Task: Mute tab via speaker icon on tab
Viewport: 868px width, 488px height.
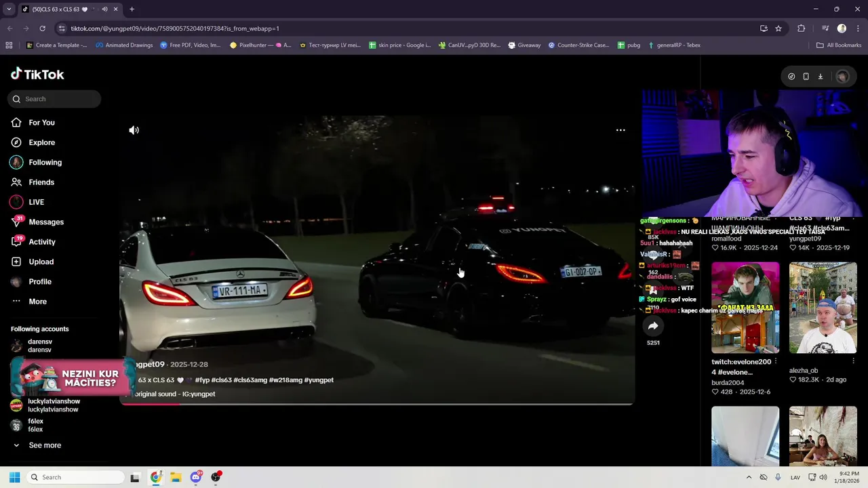Action: (x=104, y=9)
